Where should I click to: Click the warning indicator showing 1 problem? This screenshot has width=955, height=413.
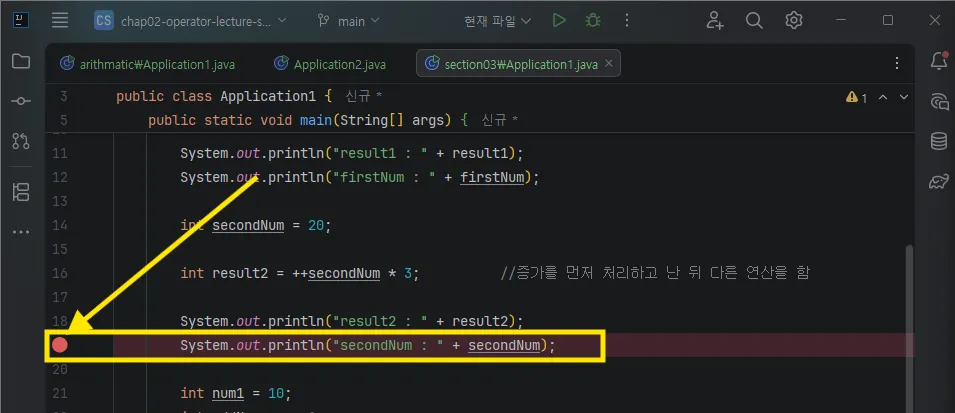point(856,97)
